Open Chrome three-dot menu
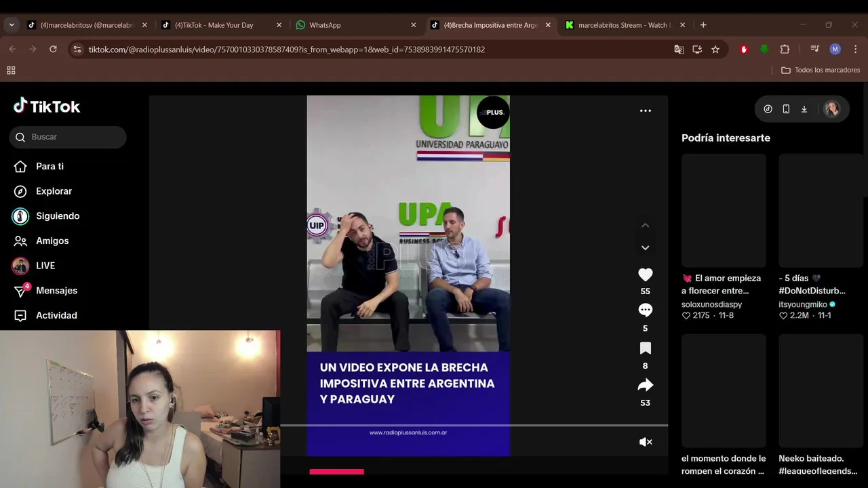The height and width of the screenshot is (488, 868). point(855,49)
